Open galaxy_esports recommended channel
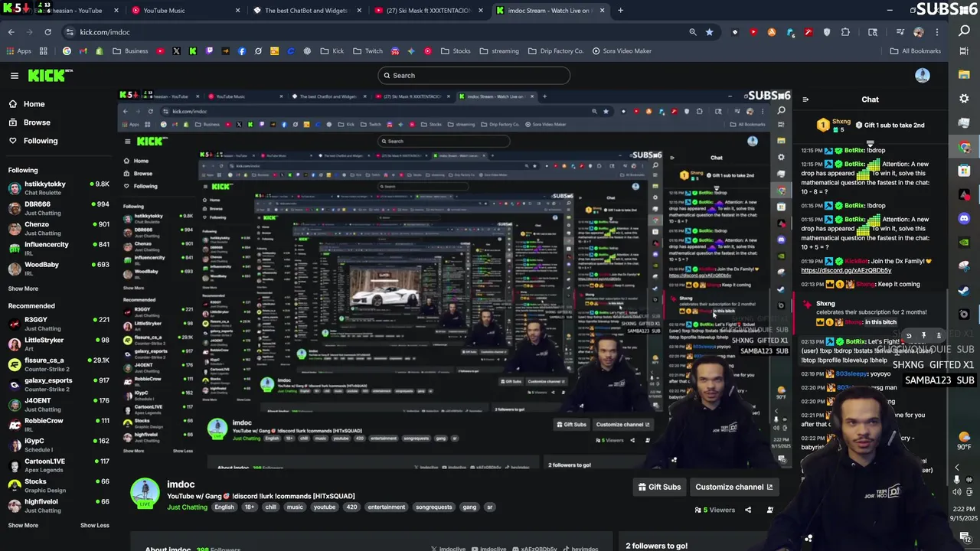980x551 pixels. click(59, 384)
